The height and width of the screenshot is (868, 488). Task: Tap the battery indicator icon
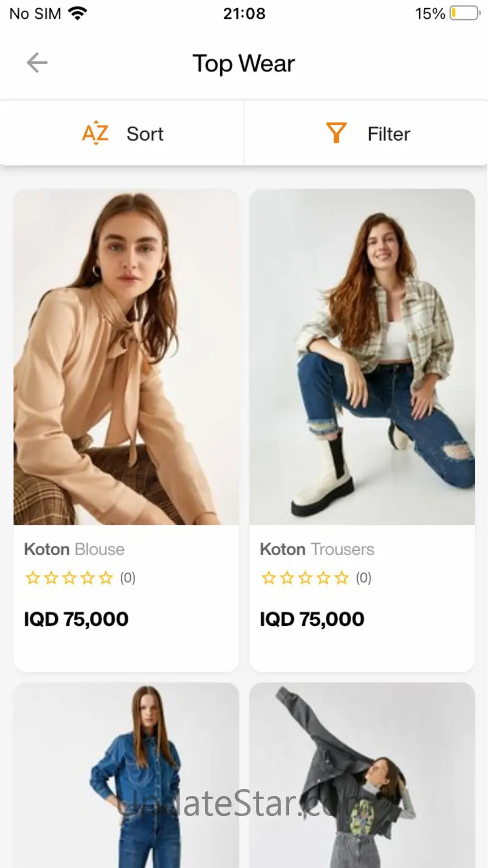(x=464, y=13)
